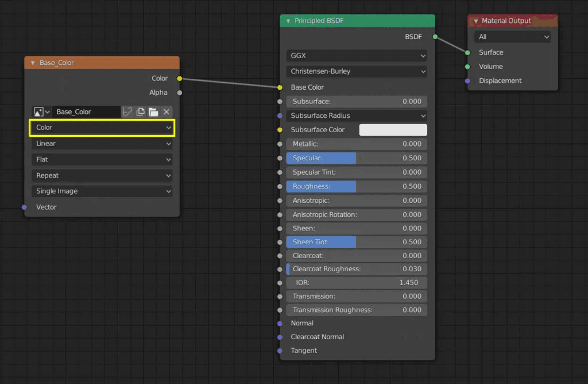The height and width of the screenshot is (384, 588).
Task: Click the Color output socket on Base_Color node
Action: [180, 78]
